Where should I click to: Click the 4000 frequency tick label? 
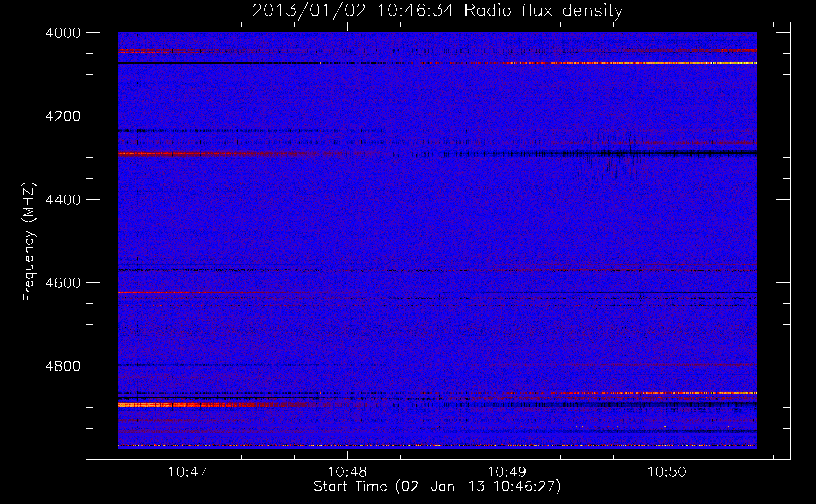pyautogui.click(x=63, y=33)
